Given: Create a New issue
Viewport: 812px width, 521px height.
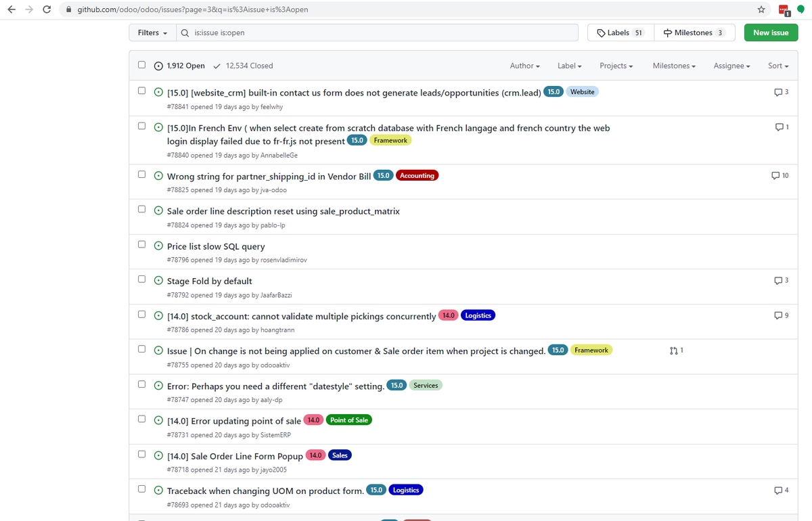Looking at the screenshot, I should (771, 32).
